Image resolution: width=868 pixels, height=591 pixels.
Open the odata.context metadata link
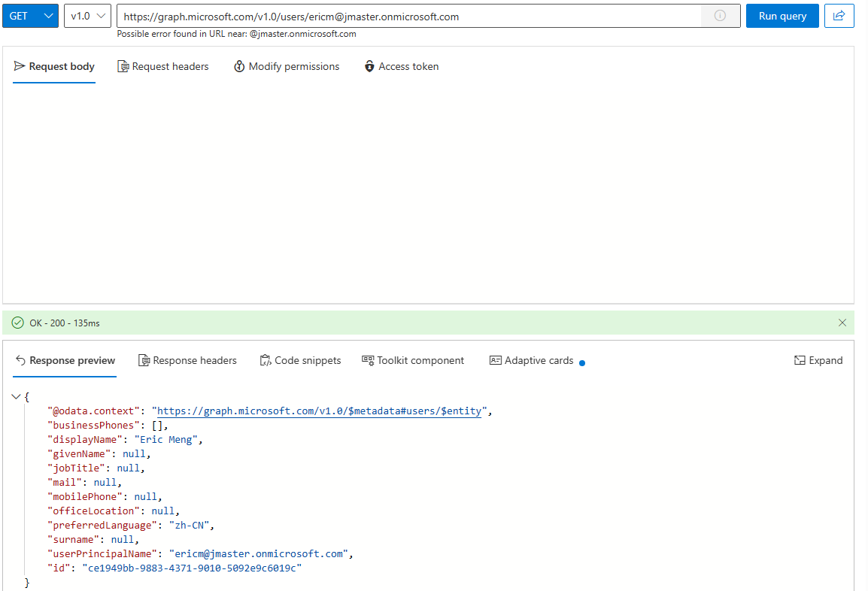(318, 411)
